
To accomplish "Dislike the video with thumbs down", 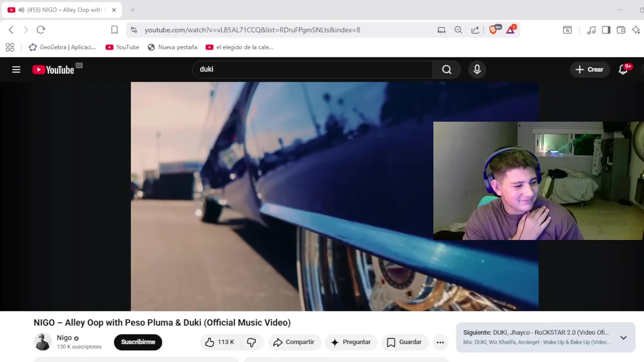I will tap(252, 342).
